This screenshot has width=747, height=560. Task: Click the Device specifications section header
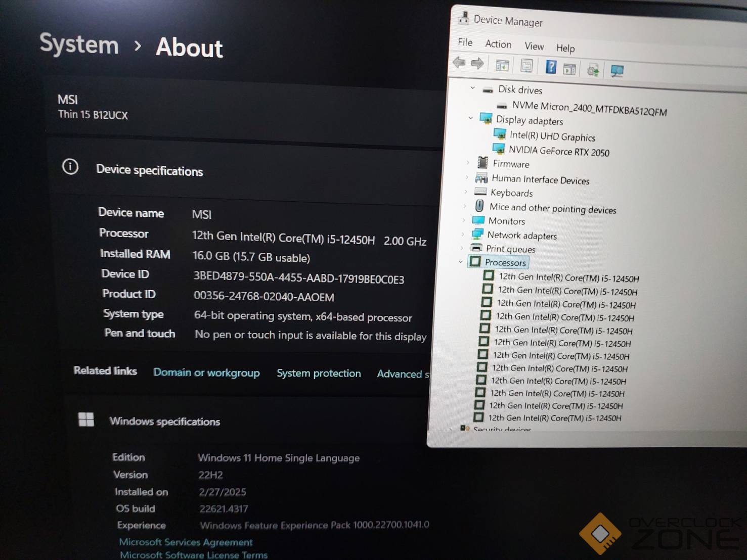[x=149, y=170]
